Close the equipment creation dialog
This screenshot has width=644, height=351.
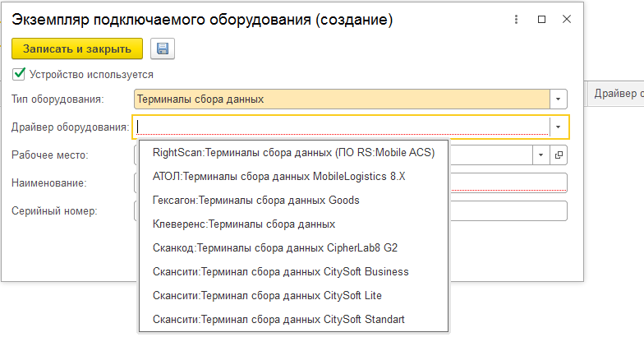pyautogui.click(x=567, y=19)
